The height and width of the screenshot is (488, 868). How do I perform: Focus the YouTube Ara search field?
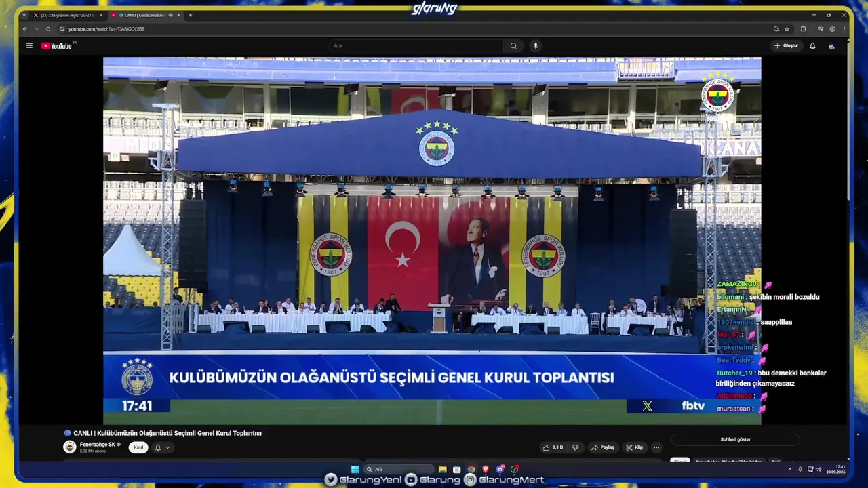point(417,46)
